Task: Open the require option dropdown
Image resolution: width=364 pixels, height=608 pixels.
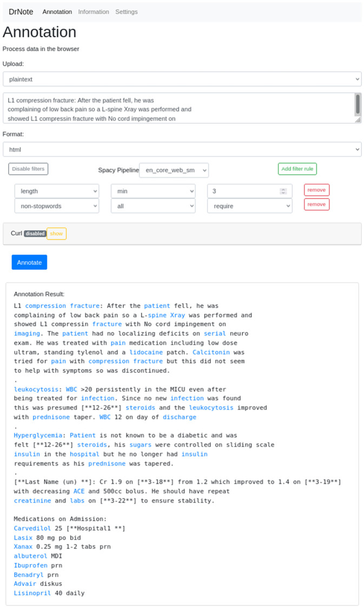Action: (249, 206)
